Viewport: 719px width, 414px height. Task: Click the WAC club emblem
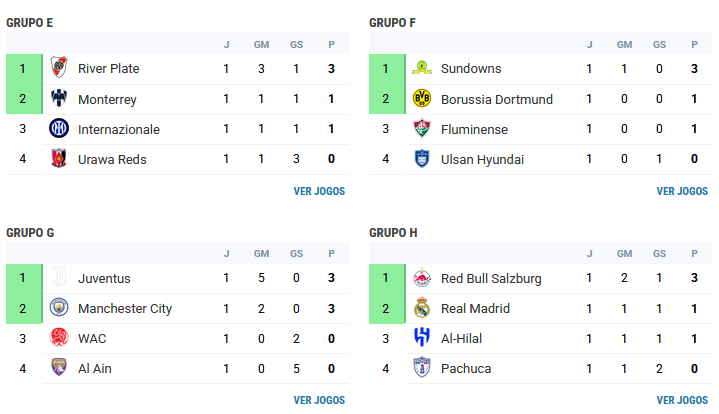coord(59,337)
